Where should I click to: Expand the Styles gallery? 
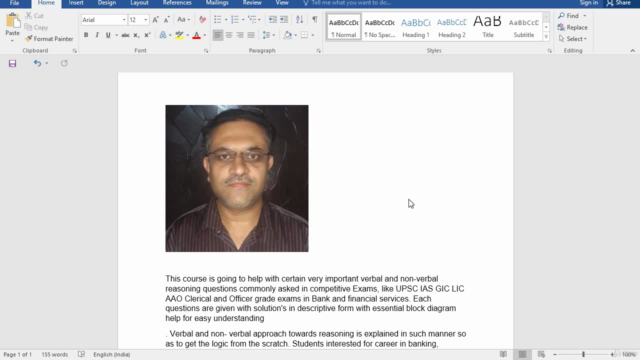[x=546, y=36]
